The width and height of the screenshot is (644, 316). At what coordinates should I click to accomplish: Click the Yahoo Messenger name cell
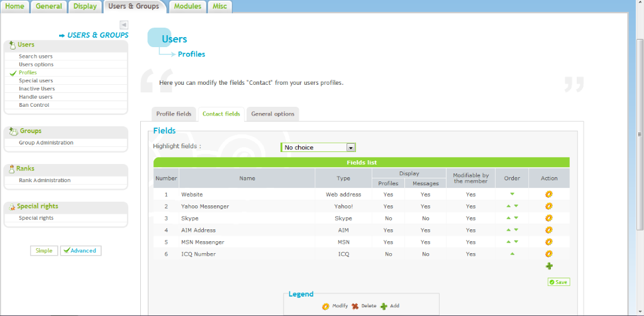point(247,207)
